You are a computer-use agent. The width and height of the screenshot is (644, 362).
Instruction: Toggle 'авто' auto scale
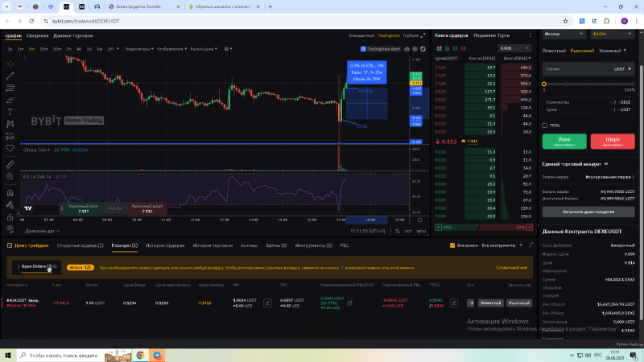pos(421,231)
